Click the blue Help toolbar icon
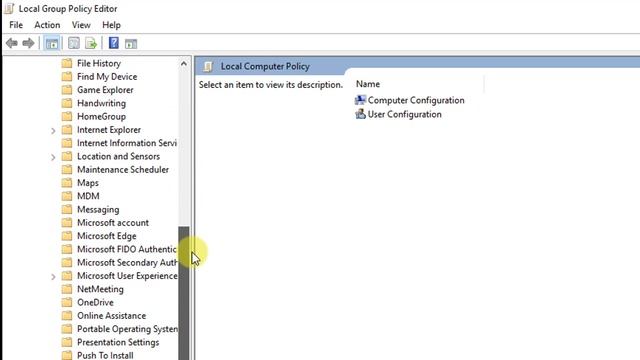 click(114, 43)
